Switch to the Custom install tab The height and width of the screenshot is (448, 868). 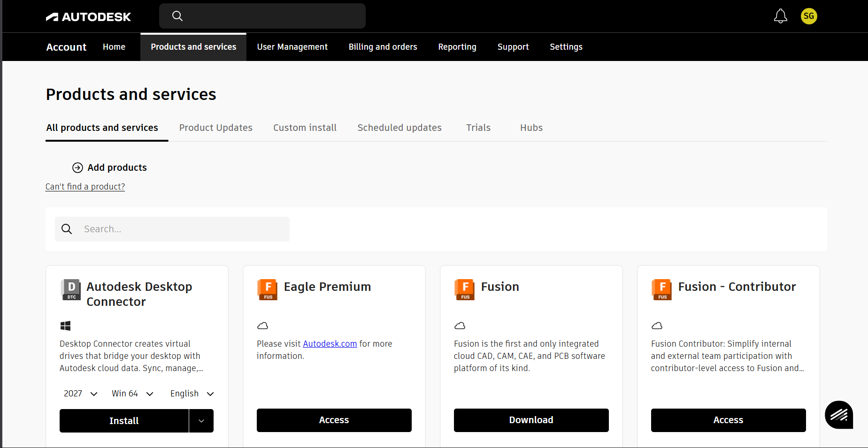(x=305, y=128)
